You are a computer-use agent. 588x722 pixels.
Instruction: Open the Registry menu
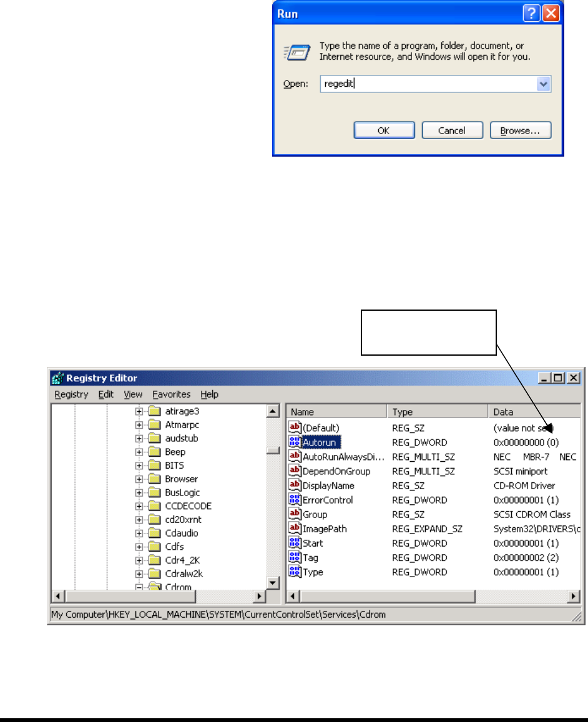click(x=71, y=394)
